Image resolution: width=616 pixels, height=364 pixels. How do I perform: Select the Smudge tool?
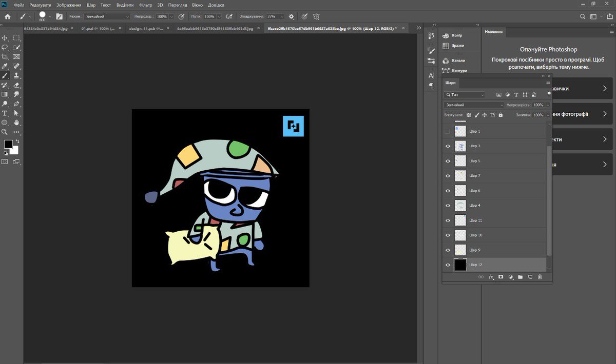[16, 94]
